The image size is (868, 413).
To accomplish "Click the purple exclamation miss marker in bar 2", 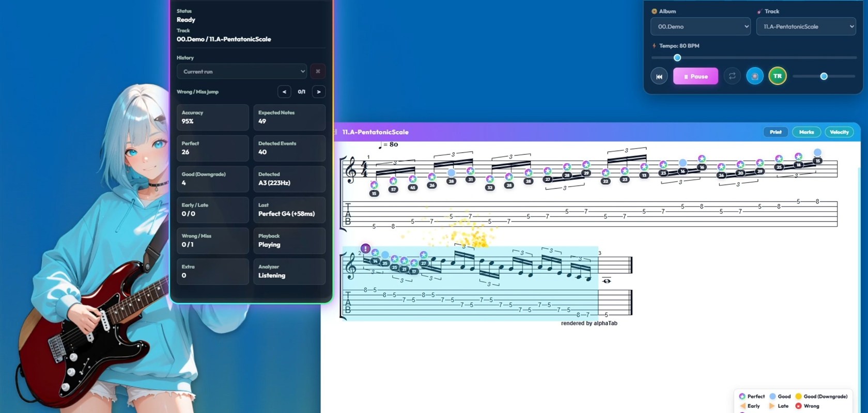I will [x=365, y=249].
